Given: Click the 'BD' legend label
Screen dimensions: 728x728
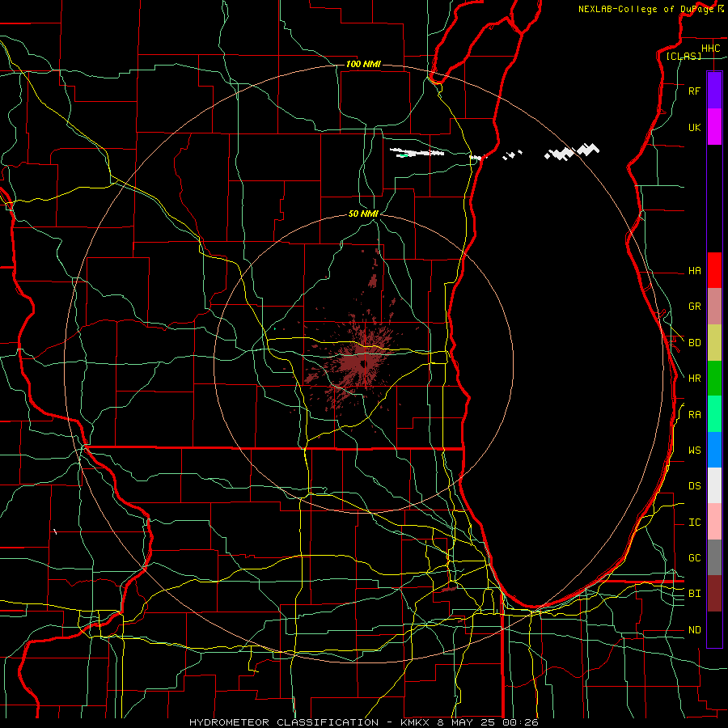Looking at the screenshot, I should pyautogui.click(x=694, y=343).
